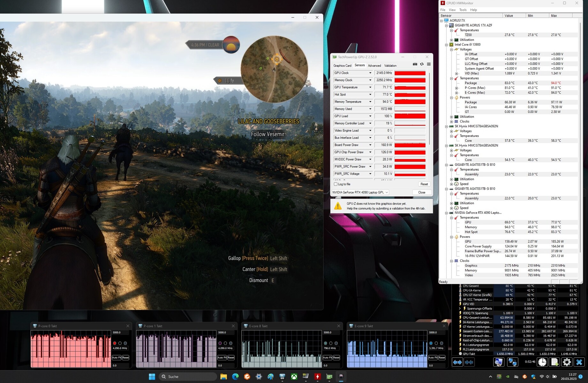Open File Explorer from the taskbar

[x=223, y=377]
